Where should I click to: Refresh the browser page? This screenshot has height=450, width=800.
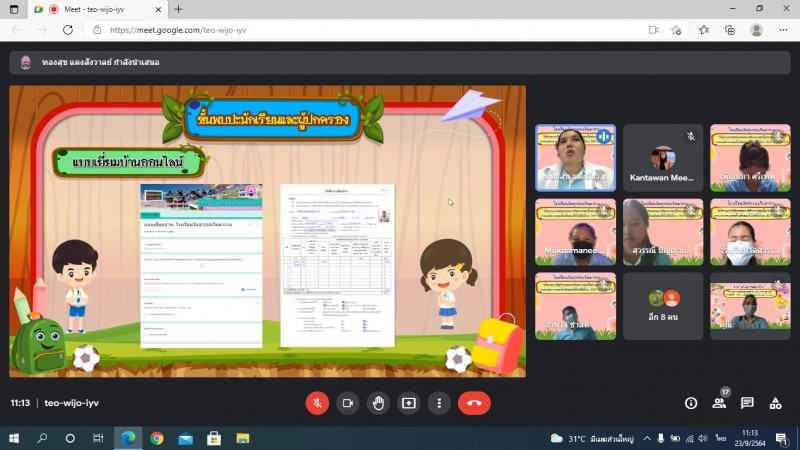pyautogui.click(x=68, y=30)
